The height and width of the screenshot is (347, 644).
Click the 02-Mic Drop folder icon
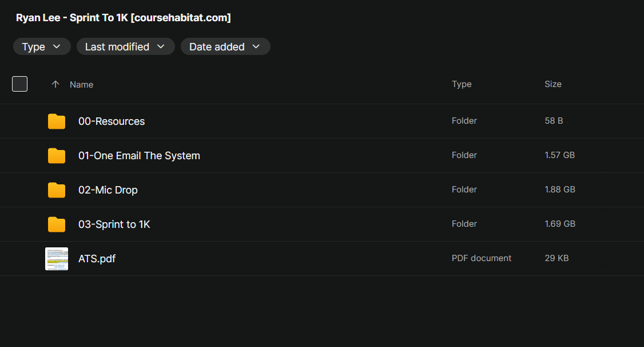(57, 190)
